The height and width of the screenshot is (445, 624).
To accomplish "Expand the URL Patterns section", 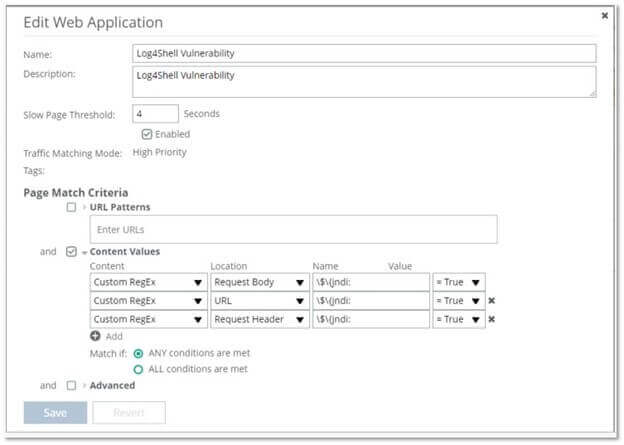I will pyautogui.click(x=84, y=207).
